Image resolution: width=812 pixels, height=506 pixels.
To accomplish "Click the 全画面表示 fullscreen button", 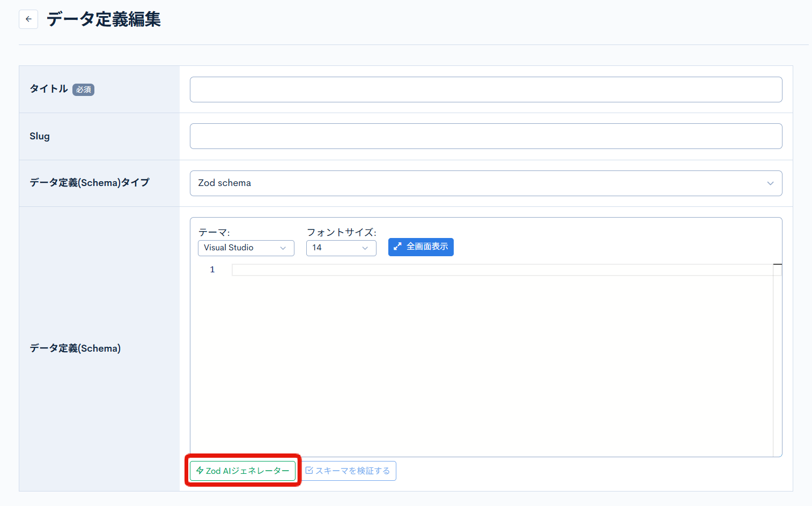I will tap(420, 247).
